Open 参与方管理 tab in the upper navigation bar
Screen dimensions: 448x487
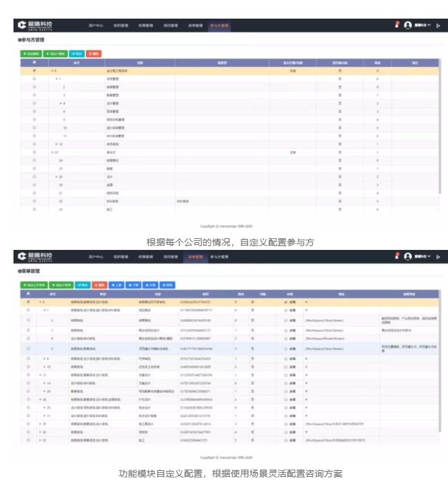(x=219, y=26)
